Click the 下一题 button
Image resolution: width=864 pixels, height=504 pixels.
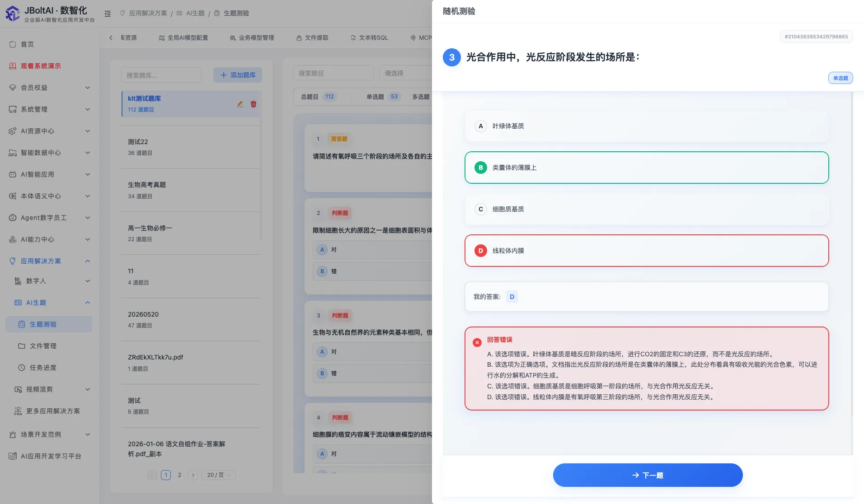click(x=648, y=475)
